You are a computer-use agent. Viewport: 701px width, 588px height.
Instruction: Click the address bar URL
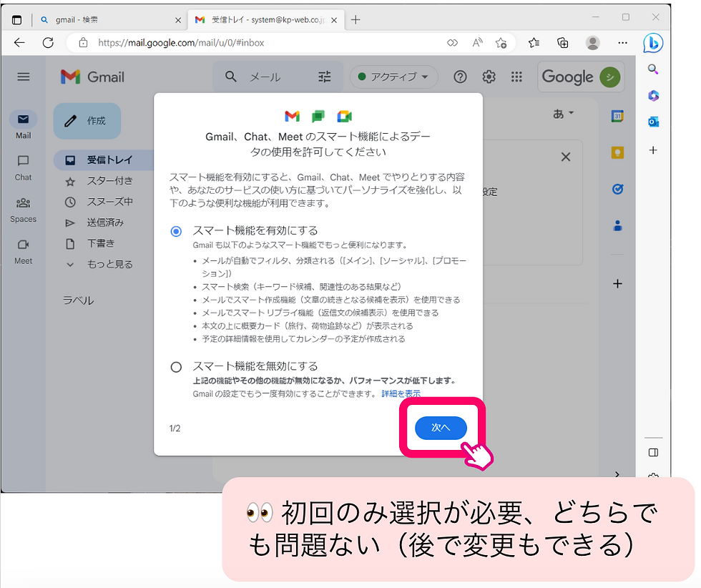(x=181, y=43)
